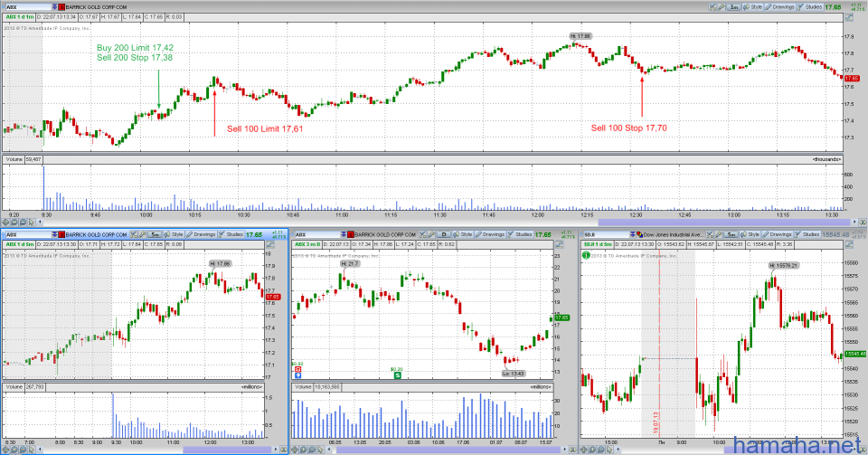The width and height of the screenshot is (868, 455).
Task: Open Studies menu in middle ABX daily chart
Action: click(x=521, y=234)
